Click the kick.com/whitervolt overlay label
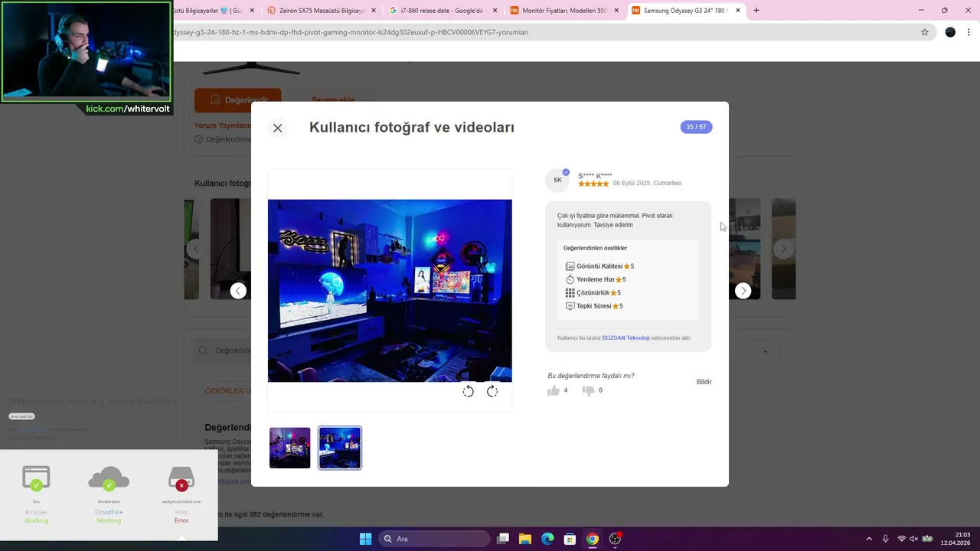 pos(128,109)
